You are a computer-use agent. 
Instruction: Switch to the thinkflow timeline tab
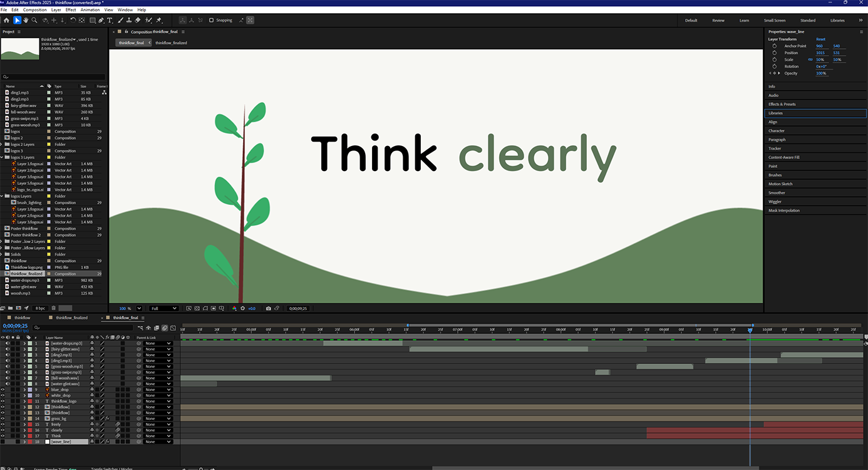tap(23, 318)
